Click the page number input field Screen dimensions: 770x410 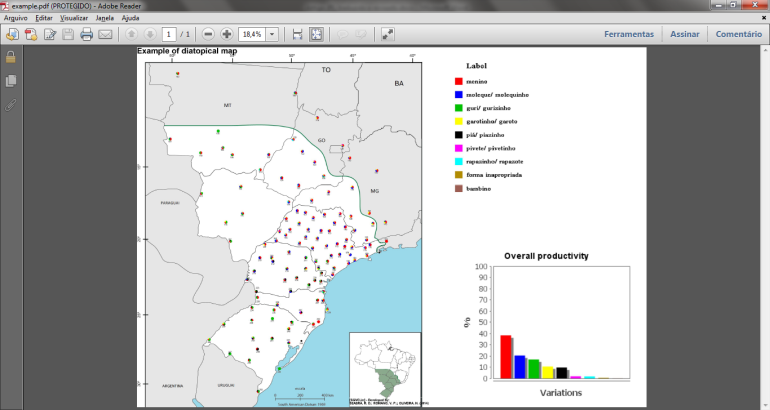coord(168,34)
